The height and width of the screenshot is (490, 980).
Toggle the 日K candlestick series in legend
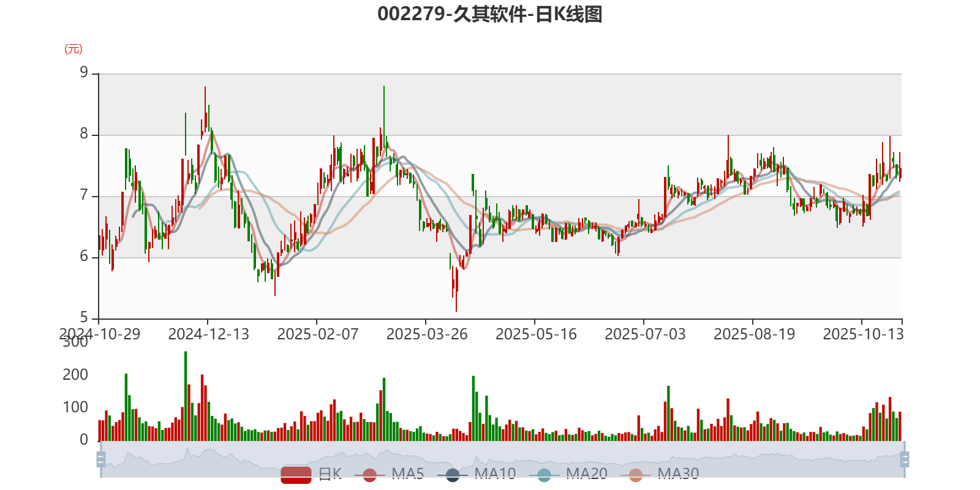click(311, 474)
